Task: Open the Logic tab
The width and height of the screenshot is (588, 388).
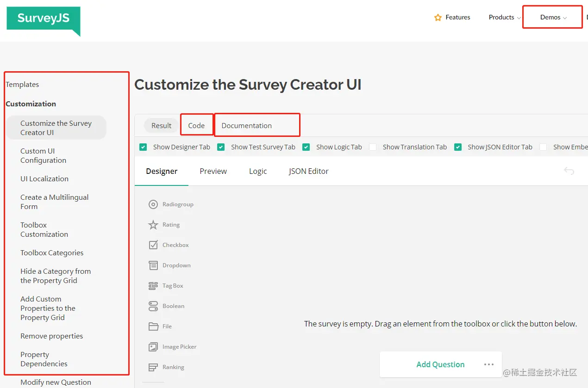Action: 258,171
